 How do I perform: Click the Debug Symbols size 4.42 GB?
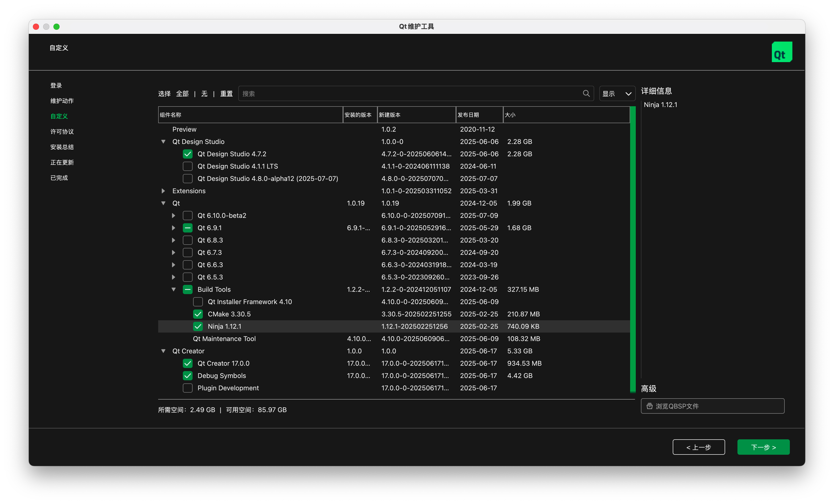pos(520,375)
